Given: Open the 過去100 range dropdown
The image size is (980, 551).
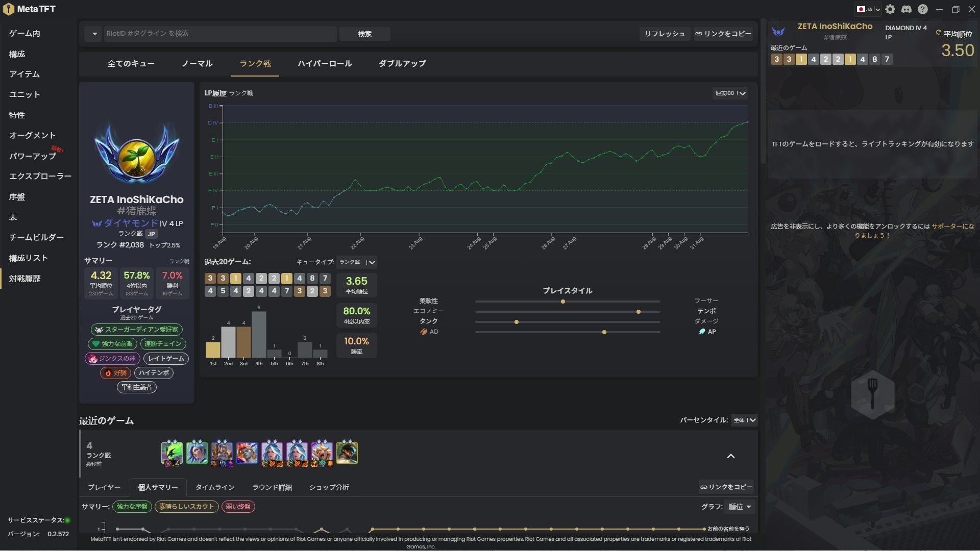Looking at the screenshot, I should [730, 93].
